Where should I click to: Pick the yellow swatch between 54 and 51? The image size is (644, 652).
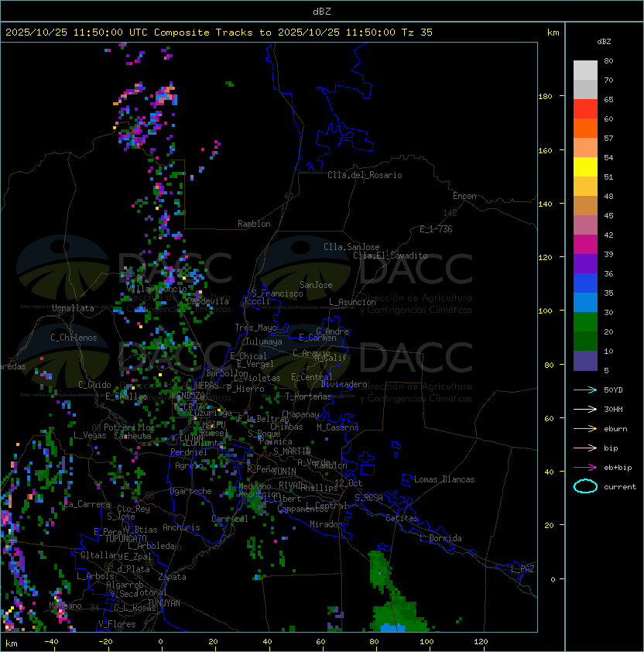point(585,166)
